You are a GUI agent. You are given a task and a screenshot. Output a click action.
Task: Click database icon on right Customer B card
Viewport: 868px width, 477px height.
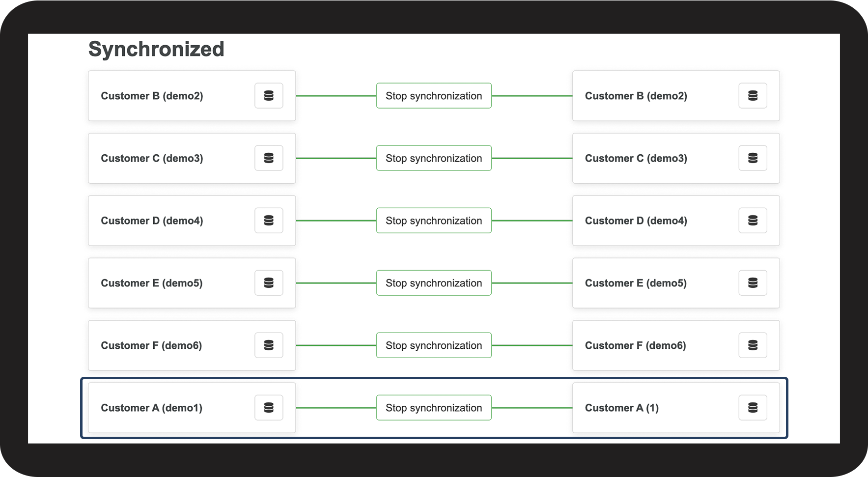753,96
